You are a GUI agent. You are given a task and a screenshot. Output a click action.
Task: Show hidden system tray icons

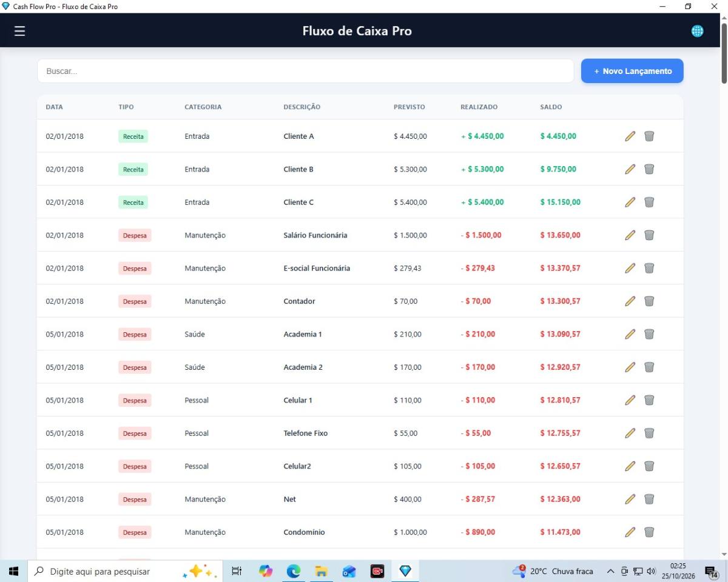click(x=610, y=571)
